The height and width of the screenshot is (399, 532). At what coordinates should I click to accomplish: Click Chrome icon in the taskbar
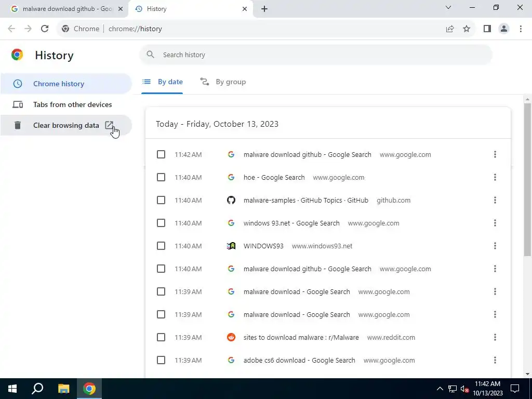[89, 389]
